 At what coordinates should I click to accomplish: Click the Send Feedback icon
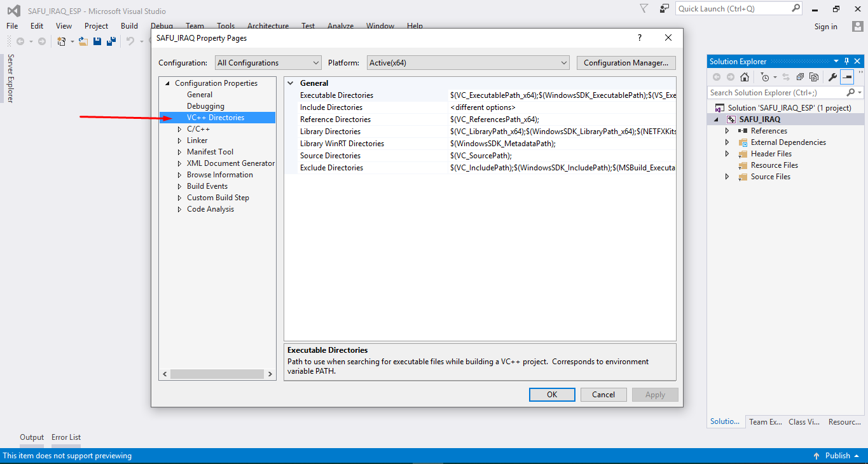pyautogui.click(x=665, y=8)
